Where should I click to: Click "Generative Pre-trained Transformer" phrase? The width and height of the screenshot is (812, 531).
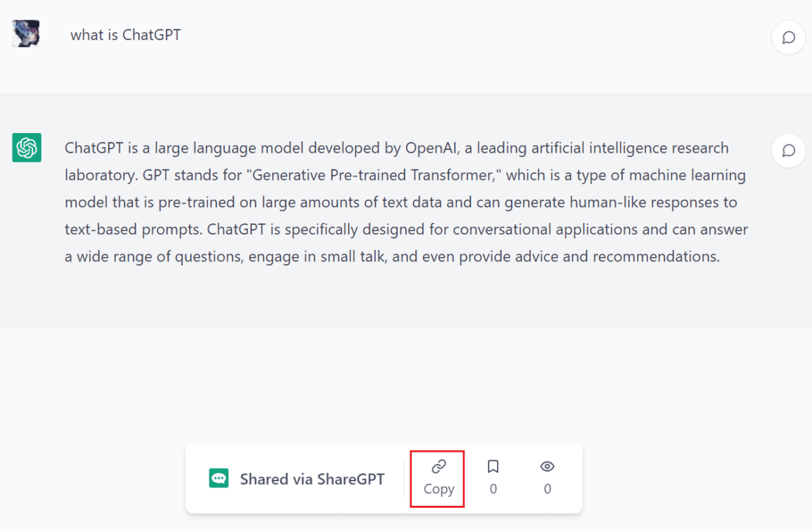373,175
